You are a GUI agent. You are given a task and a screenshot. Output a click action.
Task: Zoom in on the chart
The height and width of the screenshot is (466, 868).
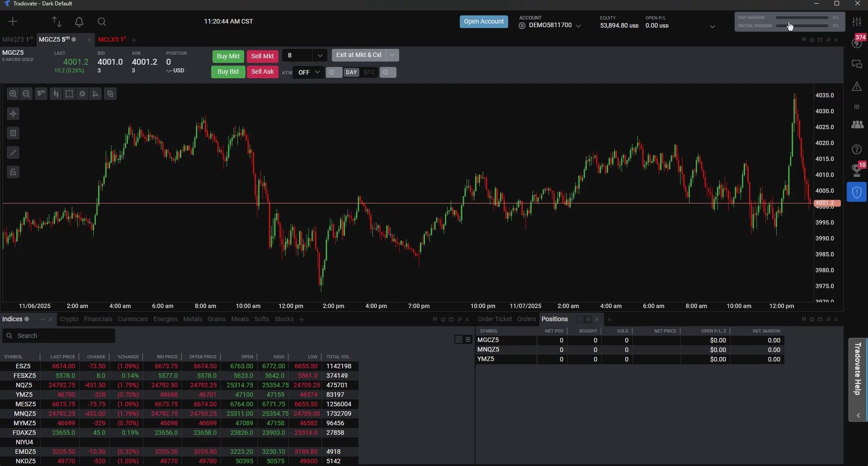[x=13, y=94]
